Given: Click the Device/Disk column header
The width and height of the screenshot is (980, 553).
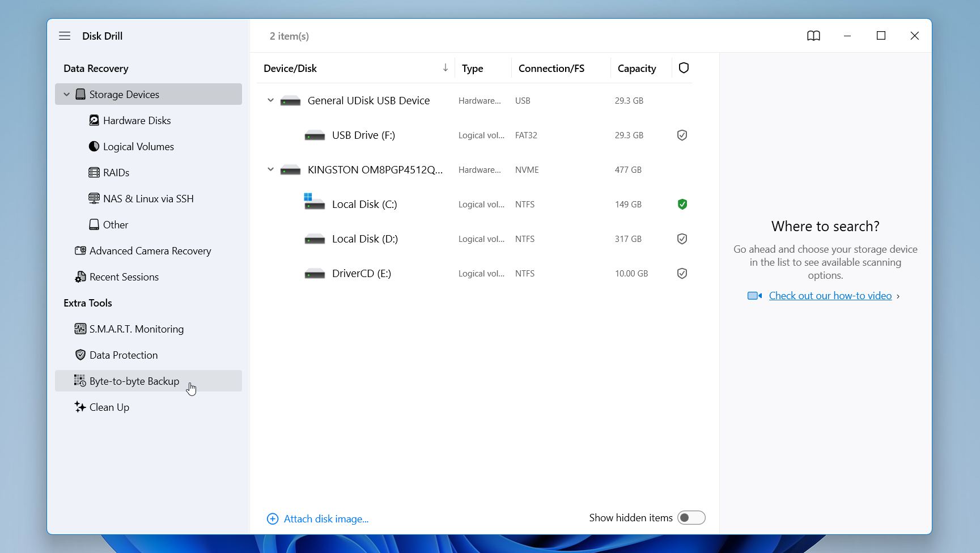Looking at the screenshot, I should (290, 68).
